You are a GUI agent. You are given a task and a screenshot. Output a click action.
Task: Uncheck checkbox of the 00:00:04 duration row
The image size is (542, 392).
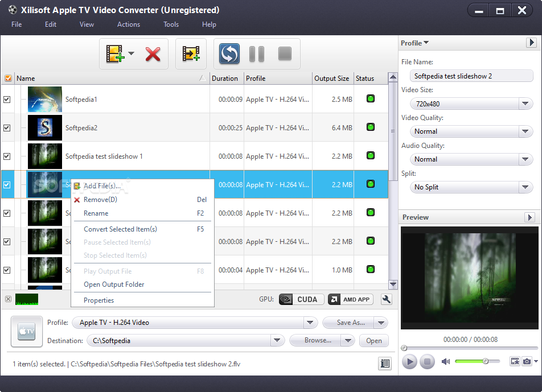tap(7, 270)
